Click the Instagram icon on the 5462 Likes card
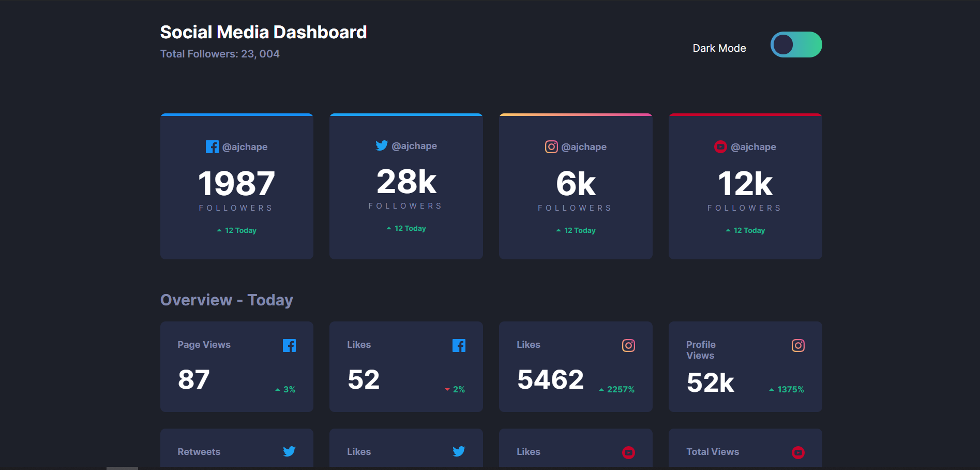The height and width of the screenshot is (470, 980). pyautogui.click(x=628, y=345)
